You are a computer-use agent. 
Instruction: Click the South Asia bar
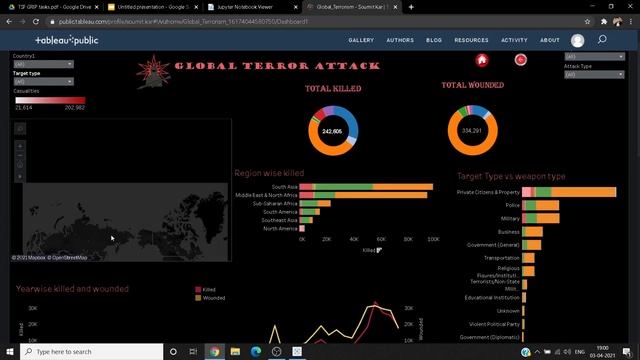point(366,187)
